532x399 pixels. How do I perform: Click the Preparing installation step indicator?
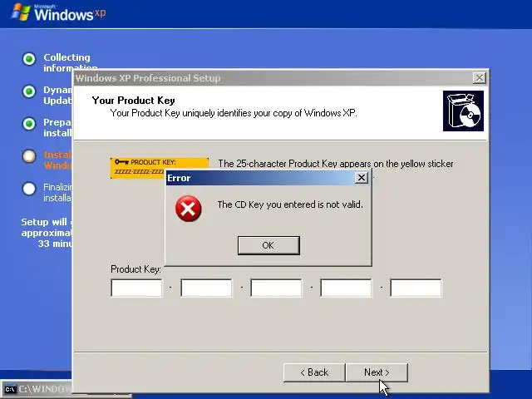(29, 124)
